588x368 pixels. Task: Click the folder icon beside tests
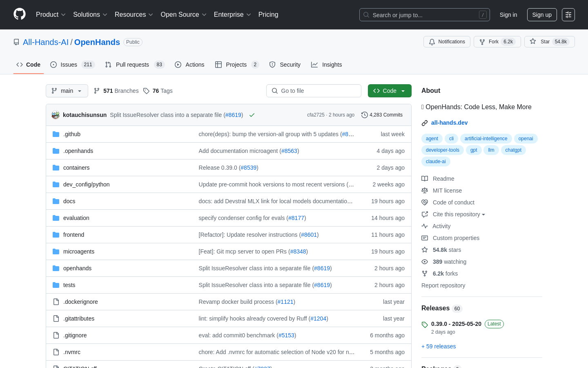(x=56, y=285)
